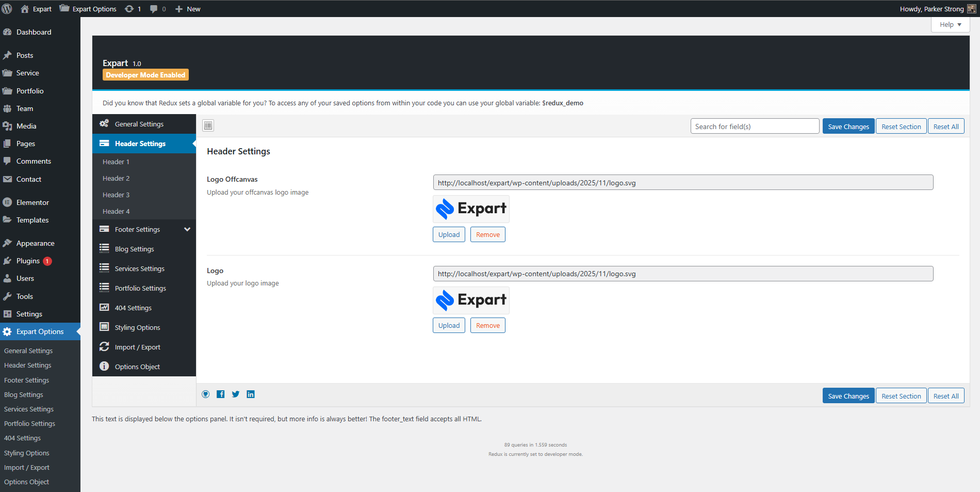Open the LinkedIn icon in panel footer
The image size is (980, 492).
(x=251, y=394)
